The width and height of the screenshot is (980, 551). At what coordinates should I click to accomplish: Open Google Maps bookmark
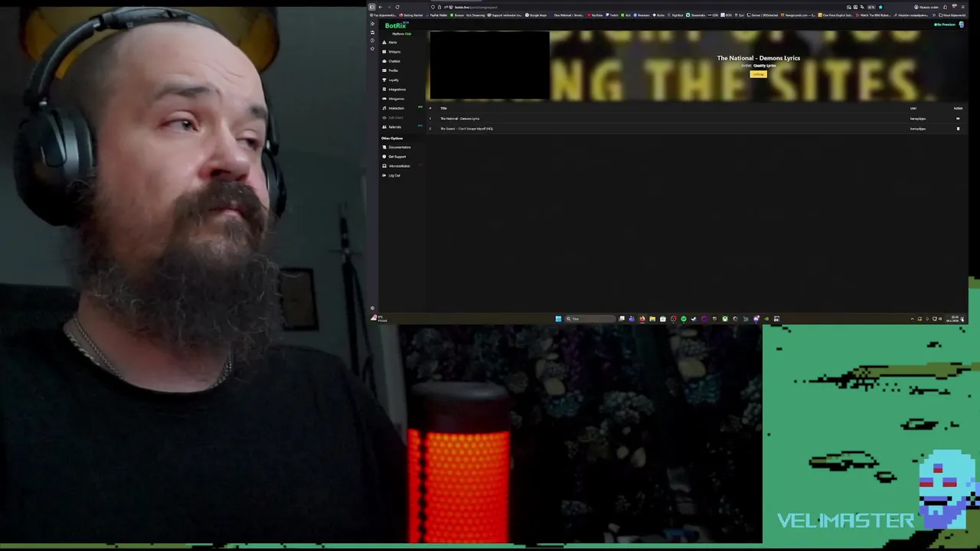click(x=537, y=15)
